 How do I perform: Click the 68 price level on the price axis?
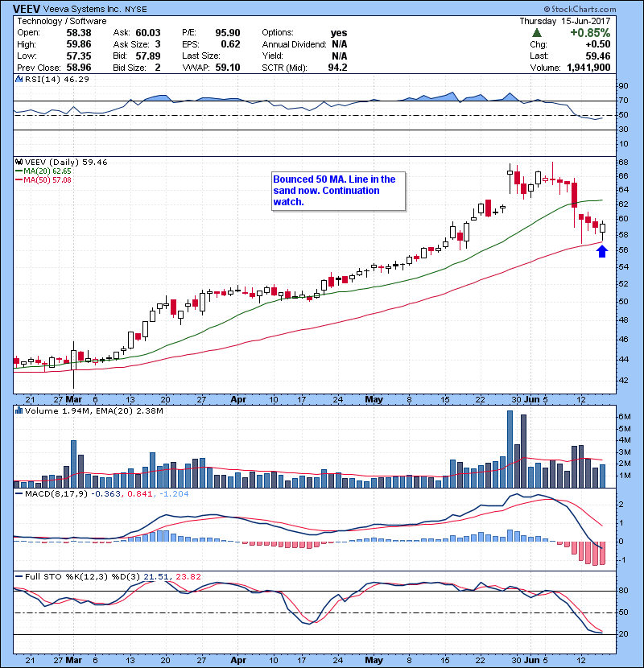pos(623,163)
